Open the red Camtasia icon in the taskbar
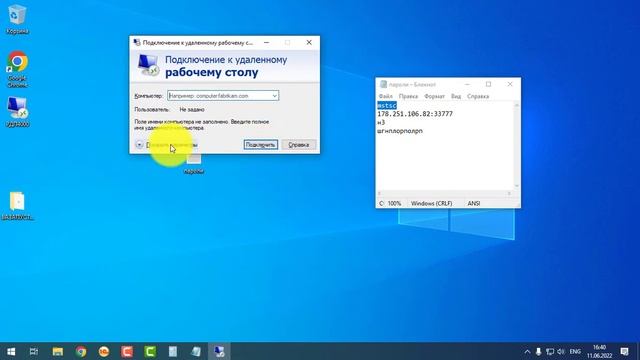The height and width of the screenshot is (360, 640). [x=127, y=351]
